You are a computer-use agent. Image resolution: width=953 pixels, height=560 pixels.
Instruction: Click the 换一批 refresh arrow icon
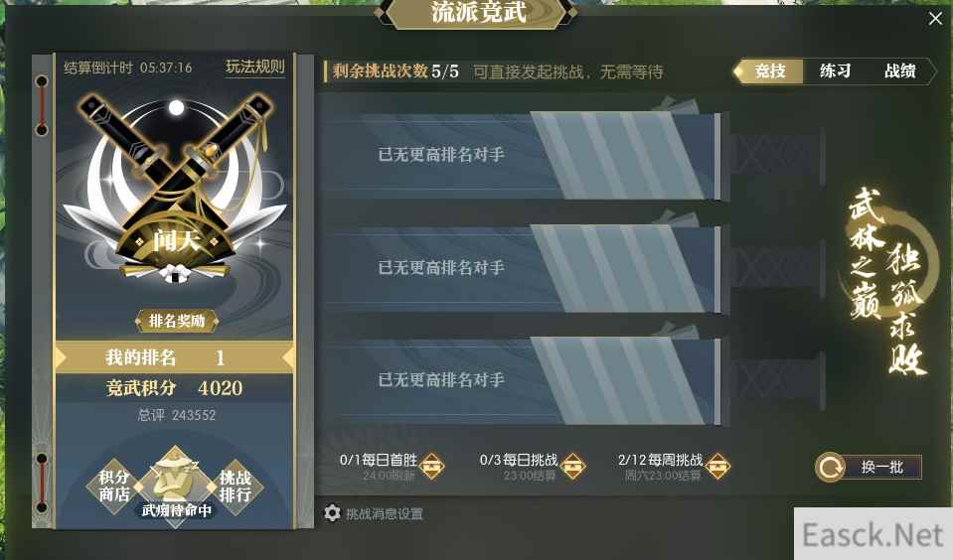tap(830, 467)
